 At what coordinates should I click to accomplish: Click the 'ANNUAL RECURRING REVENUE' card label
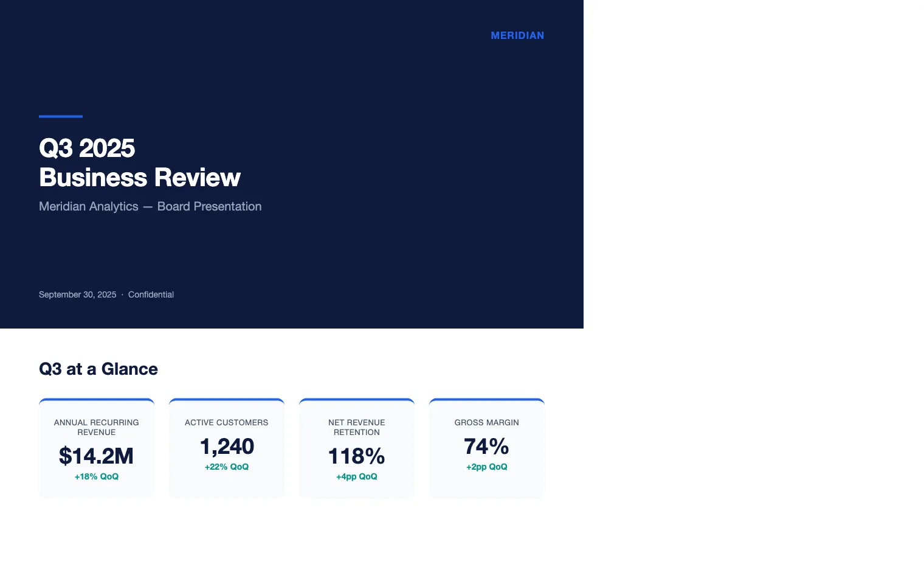[97, 427]
